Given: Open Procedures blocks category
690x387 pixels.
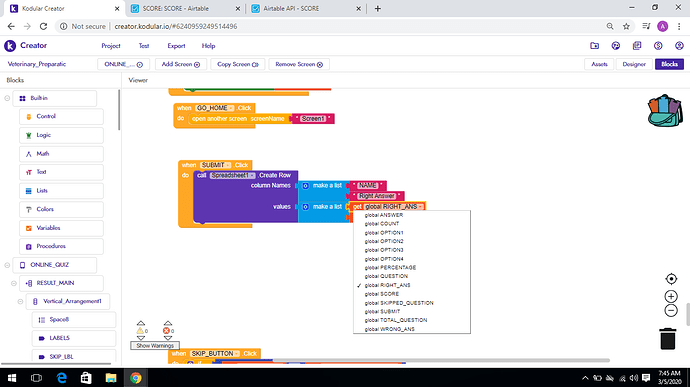Looking at the screenshot, I should pos(61,246).
